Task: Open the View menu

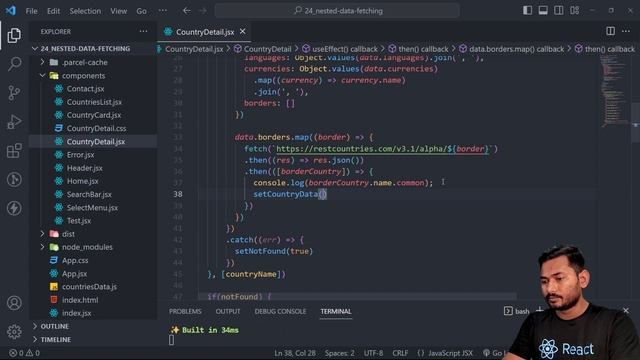Action: (118, 11)
